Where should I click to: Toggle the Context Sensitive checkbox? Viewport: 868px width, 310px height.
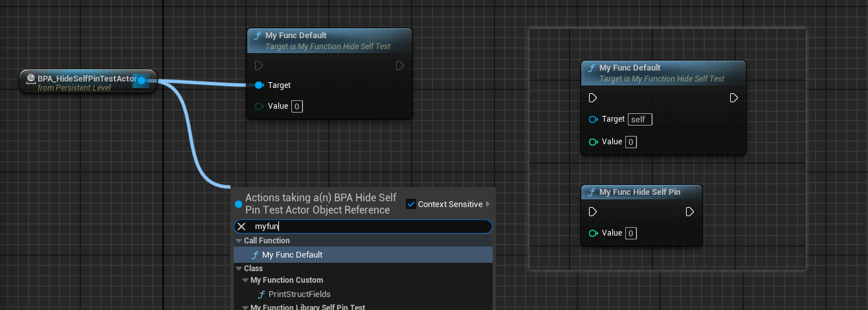click(410, 205)
